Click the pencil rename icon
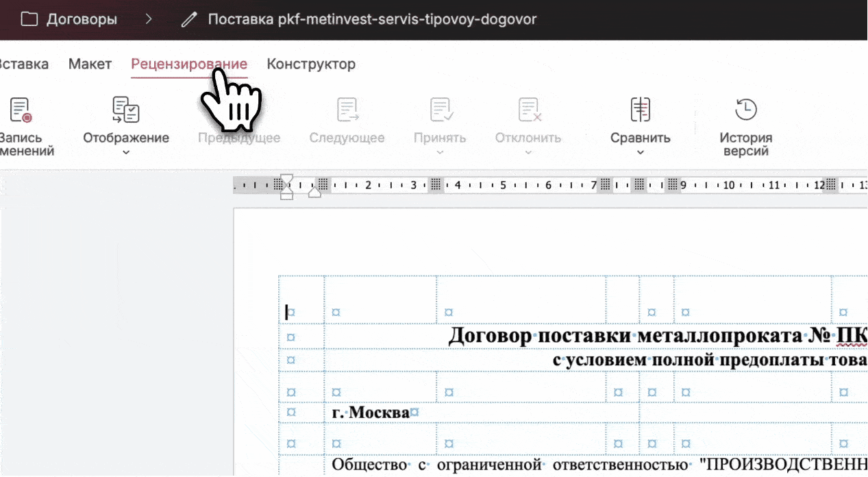This screenshot has width=868, height=477. point(188,20)
